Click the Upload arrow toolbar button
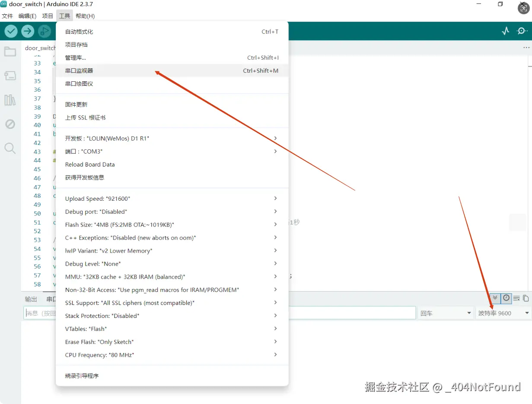Image resolution: width=532 pixels, height=404 pixels. click(x=28, y=31)
